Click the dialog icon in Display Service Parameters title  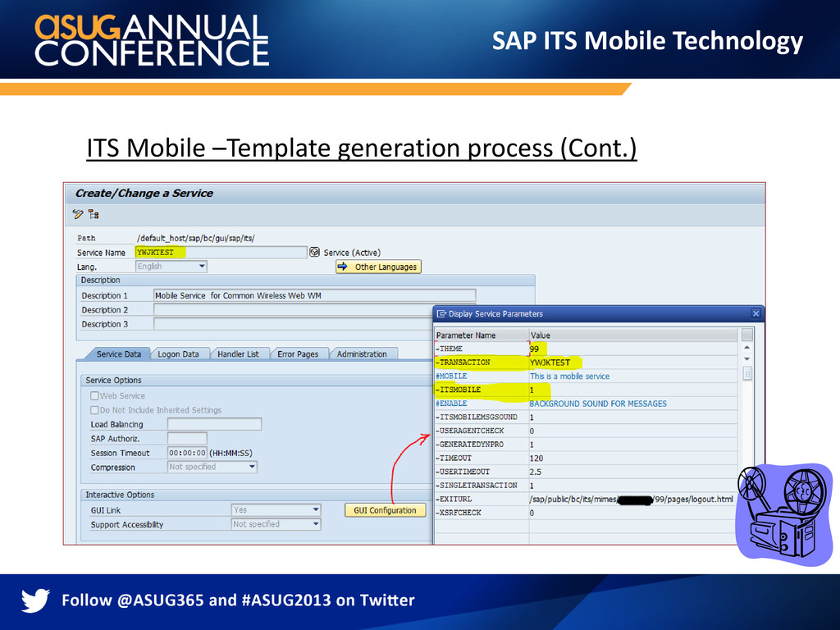tap(441, 314)
